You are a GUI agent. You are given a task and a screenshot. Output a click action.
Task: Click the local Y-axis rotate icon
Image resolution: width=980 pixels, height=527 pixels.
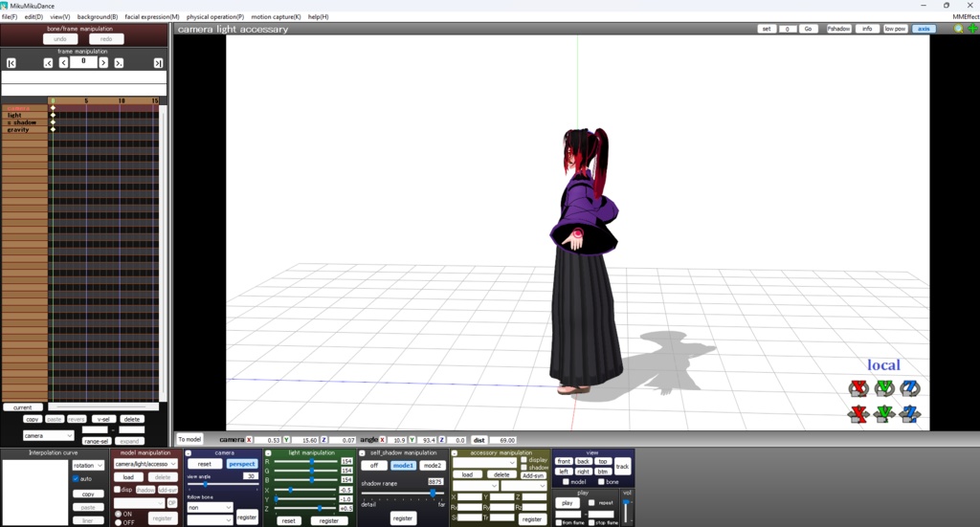tap(884, 388)
